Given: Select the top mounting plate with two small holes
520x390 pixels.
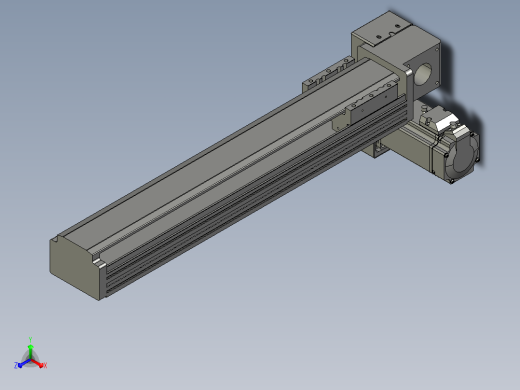Looking at the screenshot, I should [383, 28].
